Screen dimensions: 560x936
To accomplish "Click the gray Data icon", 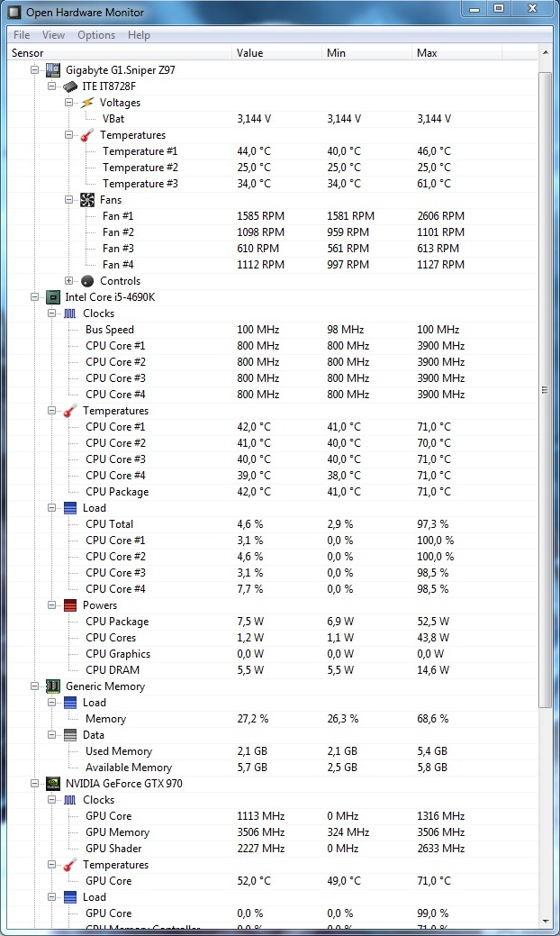I will (x=70, y=735).
